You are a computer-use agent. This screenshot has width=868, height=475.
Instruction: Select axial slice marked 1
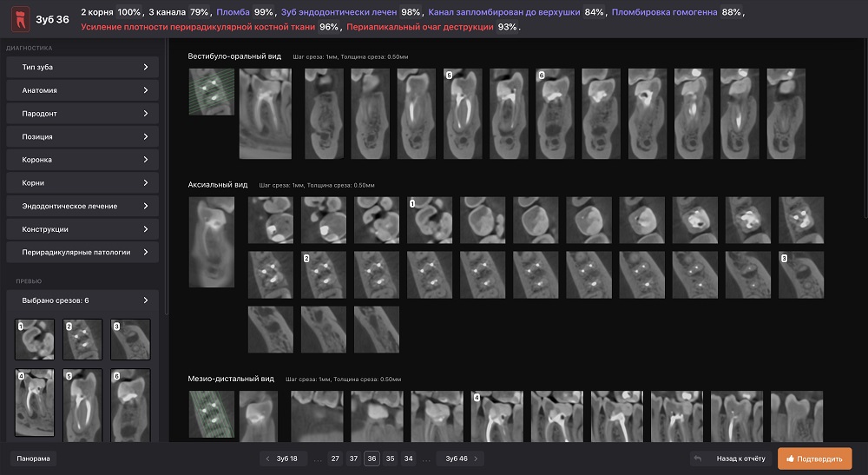tap(430, 221)
